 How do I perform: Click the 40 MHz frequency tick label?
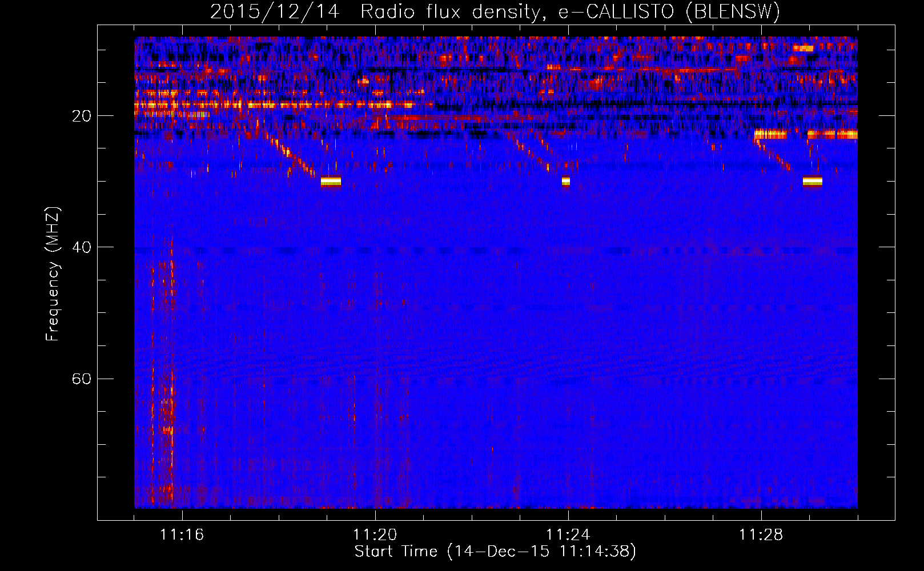[x=81, y=247]
